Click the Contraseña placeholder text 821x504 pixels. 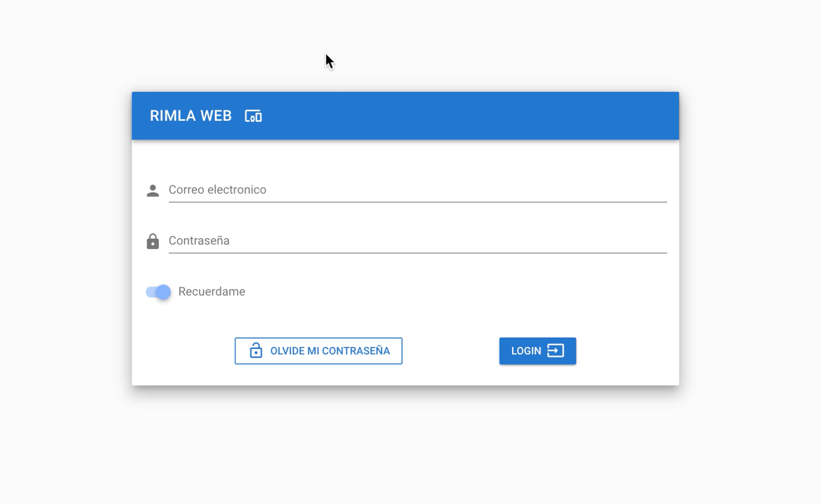199,241
